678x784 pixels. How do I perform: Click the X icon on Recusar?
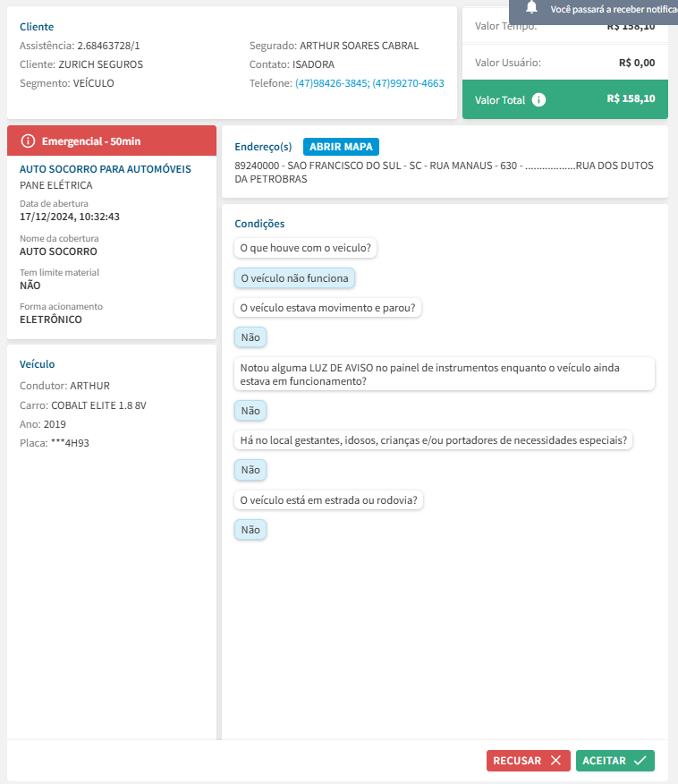(x=555, y=761)
